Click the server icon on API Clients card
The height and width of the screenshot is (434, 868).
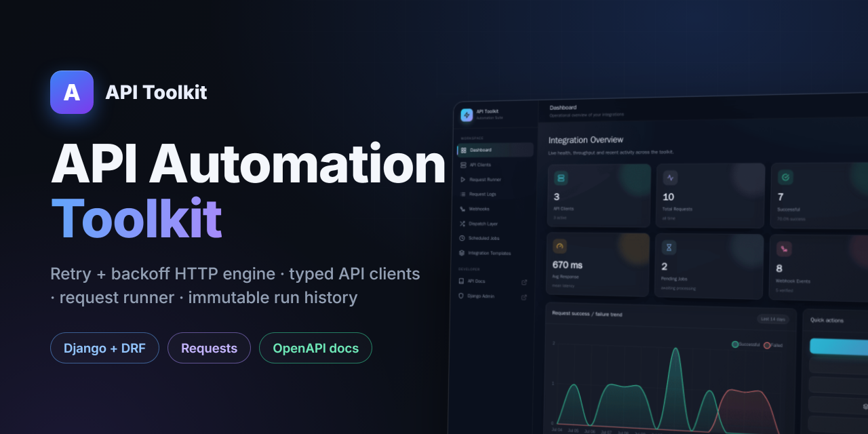coord(561,178)
